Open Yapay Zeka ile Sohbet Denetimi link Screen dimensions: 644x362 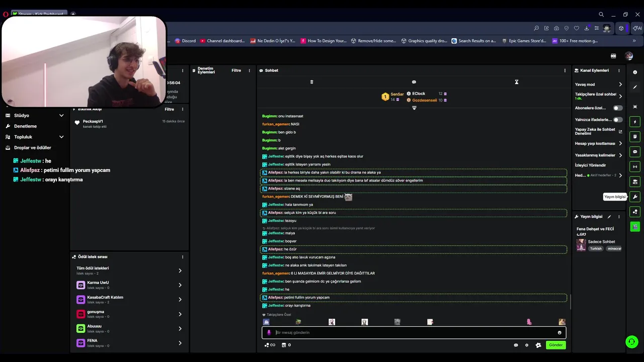click(x=598, y=131)
